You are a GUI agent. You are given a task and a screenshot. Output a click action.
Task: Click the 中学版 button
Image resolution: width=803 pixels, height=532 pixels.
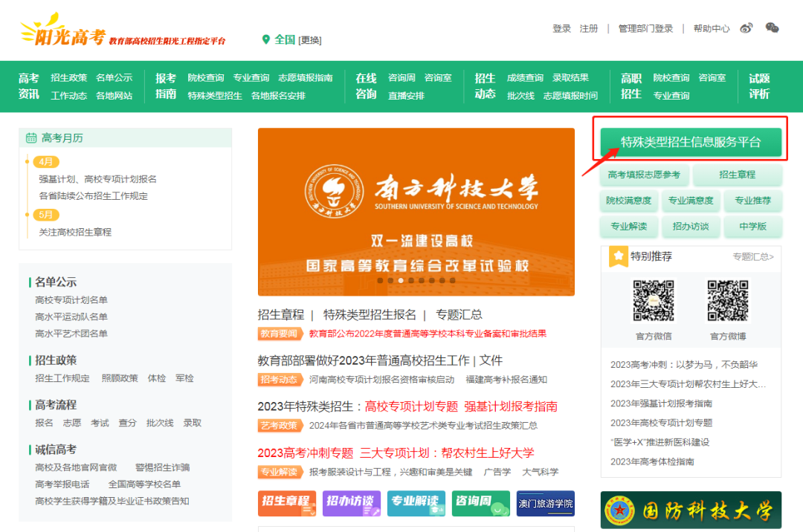752,226
